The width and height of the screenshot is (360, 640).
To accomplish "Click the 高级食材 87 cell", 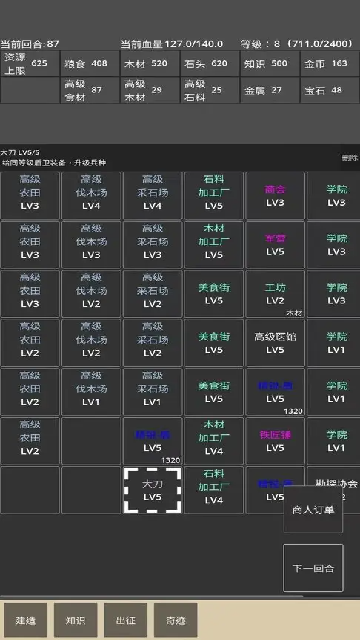I will pyautogui.click(x=90, y=90).
